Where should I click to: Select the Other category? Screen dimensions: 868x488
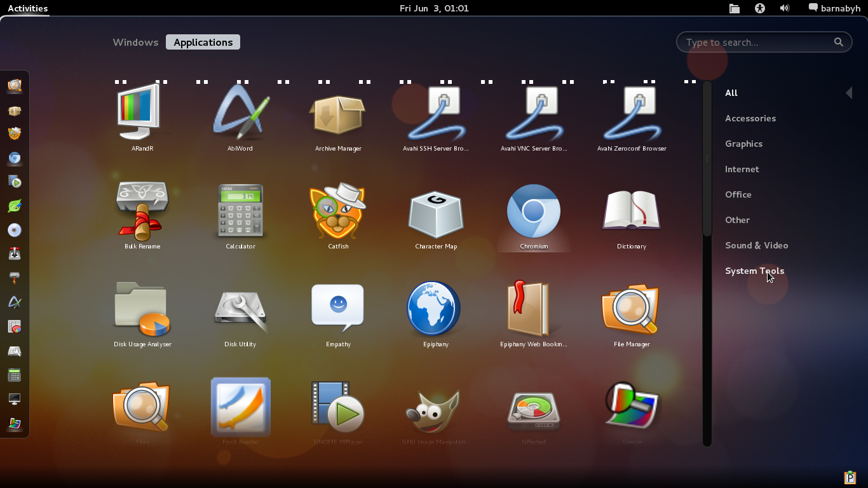tap(738, 220)
